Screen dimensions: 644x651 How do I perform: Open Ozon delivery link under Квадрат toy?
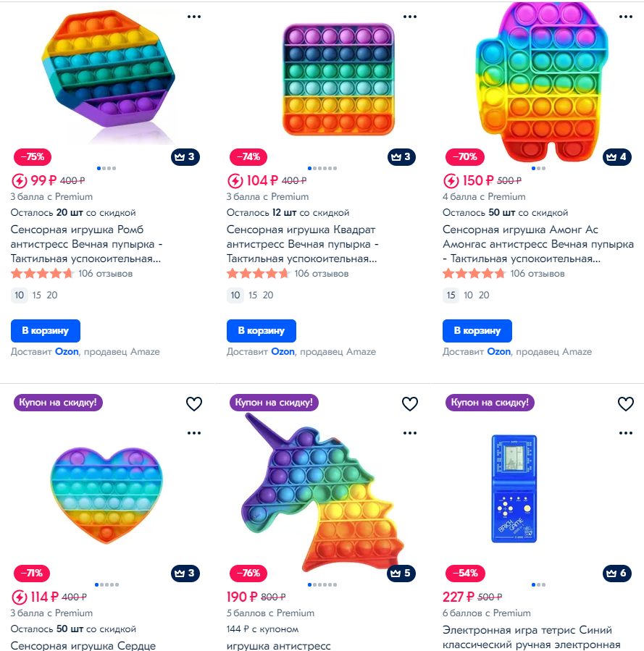[x=283, y=352]
